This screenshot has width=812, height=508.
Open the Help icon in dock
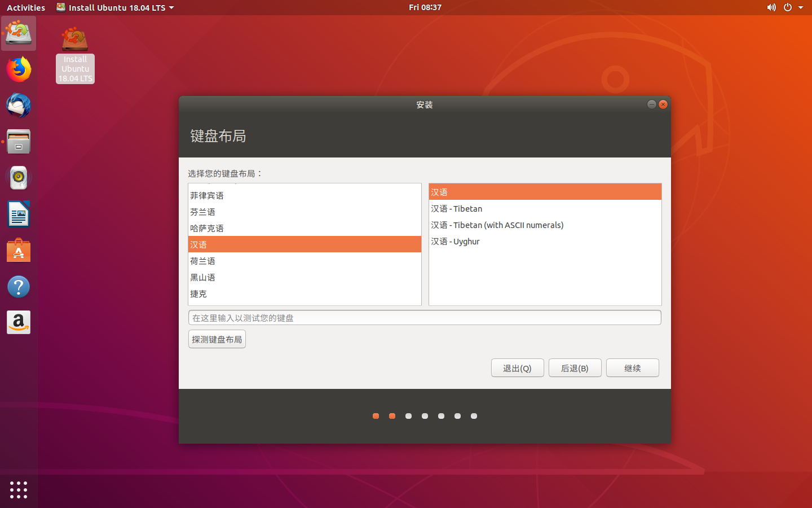pos(19,287)
